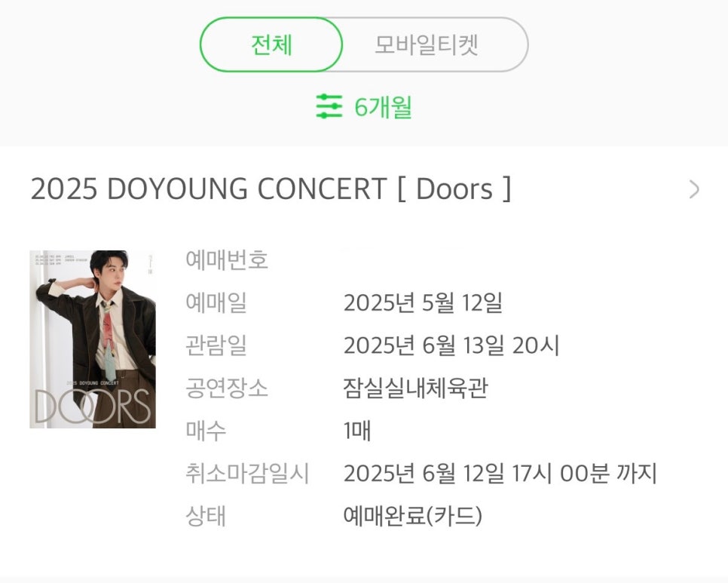The image size is (728, 583).
Task: Click the 관람일 label
Action: 216,346
